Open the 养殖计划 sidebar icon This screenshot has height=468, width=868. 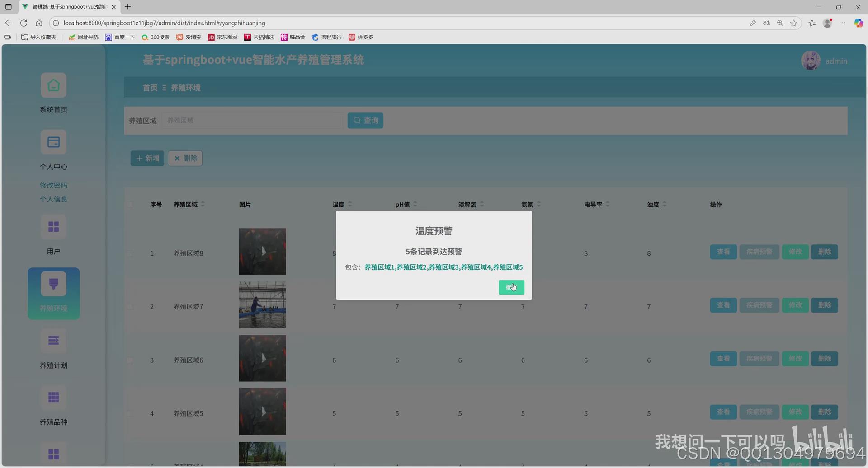(x=53, y=341)
